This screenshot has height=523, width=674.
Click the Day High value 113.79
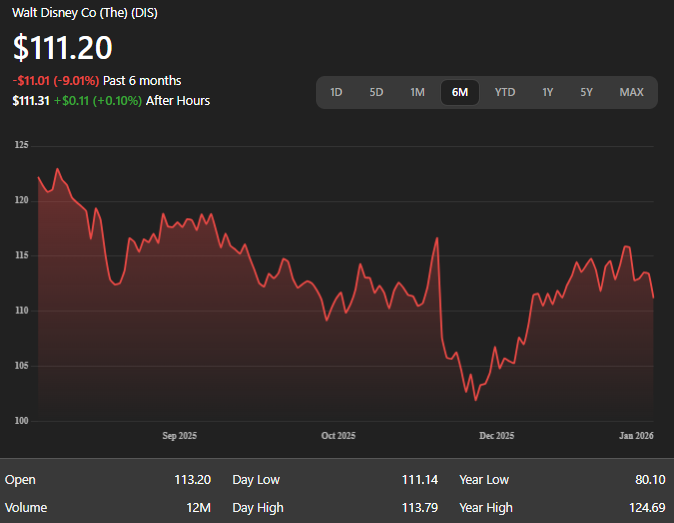click(x=420, y=508)
